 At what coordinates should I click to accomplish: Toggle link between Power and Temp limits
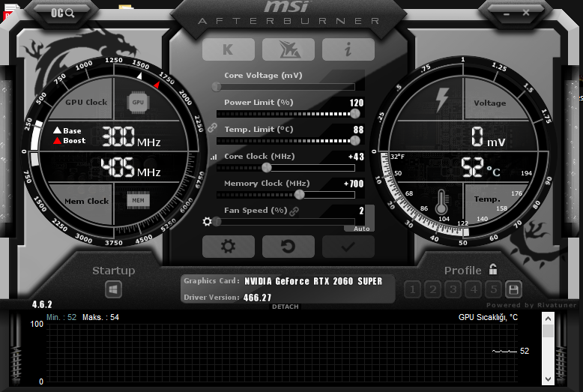(212, 127)
